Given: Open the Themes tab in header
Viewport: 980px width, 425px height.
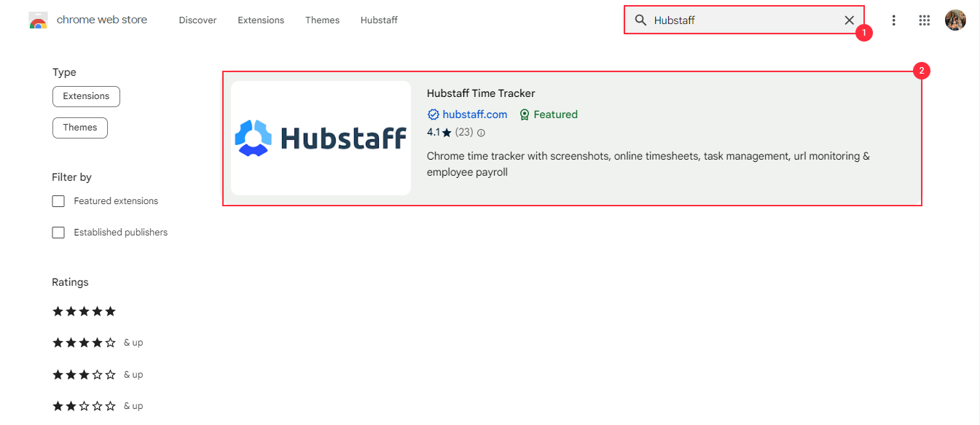Looking at the screenshot, I should point(322,20).
